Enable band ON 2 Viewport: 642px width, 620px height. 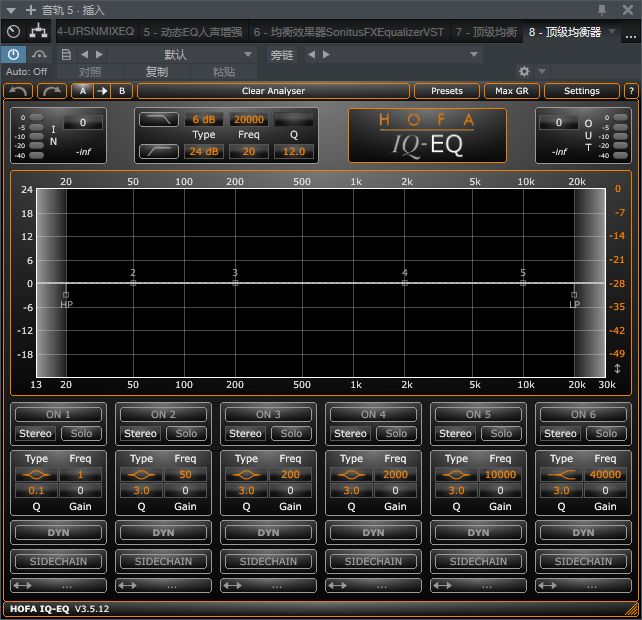tap(163, 414)
